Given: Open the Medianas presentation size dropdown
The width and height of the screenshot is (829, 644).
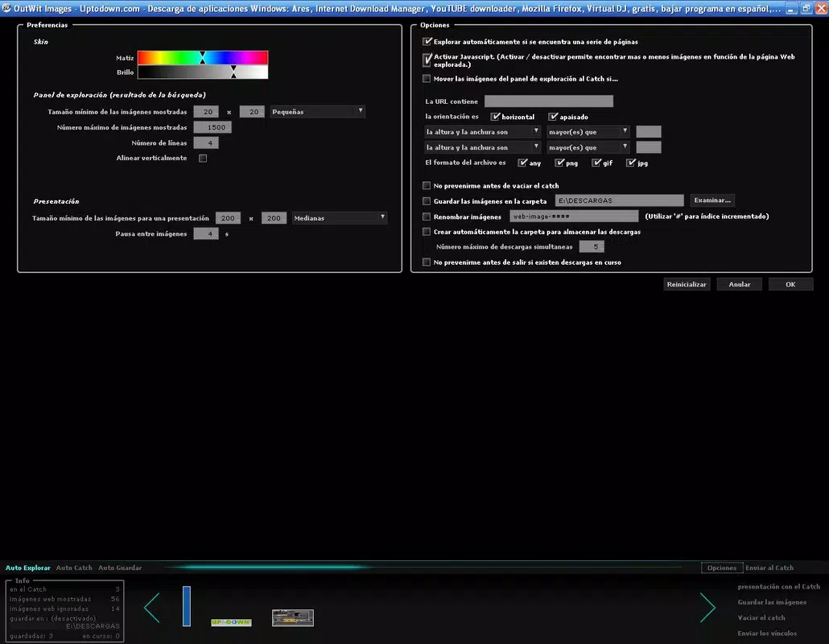Looking at the screenshot, I should click(x=340, y=218).
